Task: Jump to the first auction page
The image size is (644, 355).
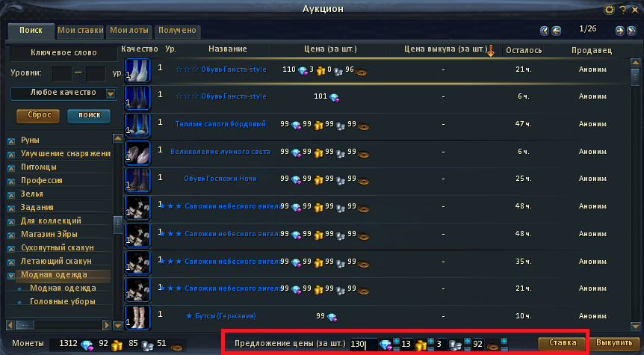Action: (545, 31)
